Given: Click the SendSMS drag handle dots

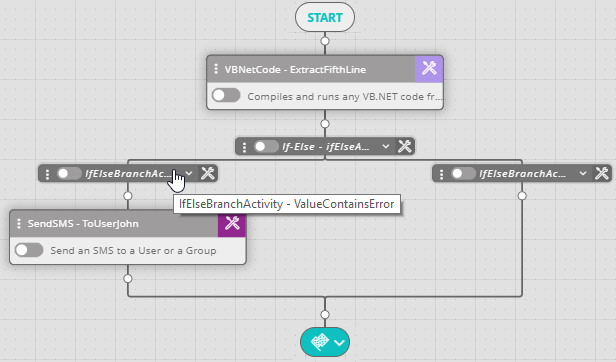Looking at the screenshot, I should click(18, 224).
